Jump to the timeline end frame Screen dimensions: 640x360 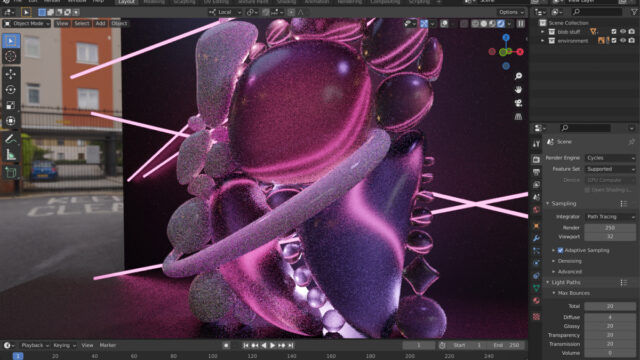point(291,346)
